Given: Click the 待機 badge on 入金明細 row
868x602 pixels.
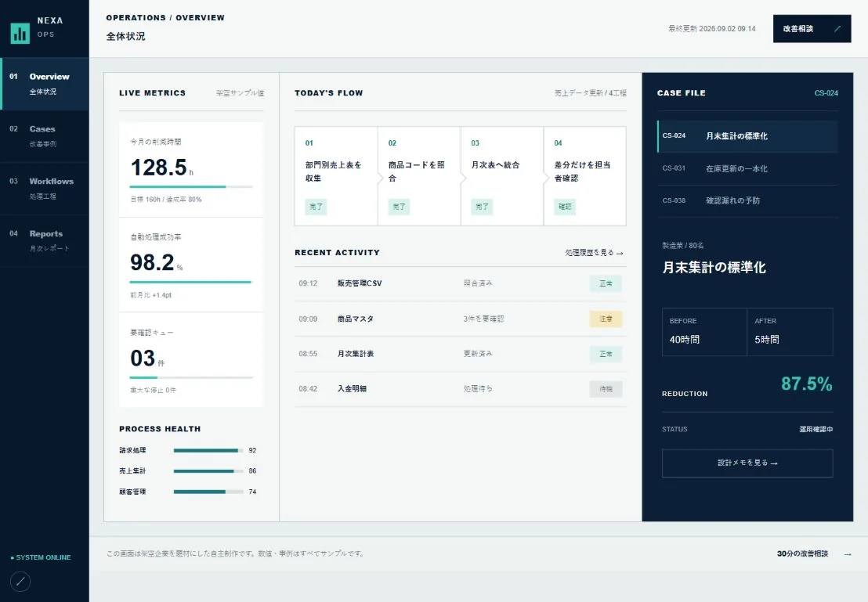Looking at the screenshot, I should [x=606, y=389].
